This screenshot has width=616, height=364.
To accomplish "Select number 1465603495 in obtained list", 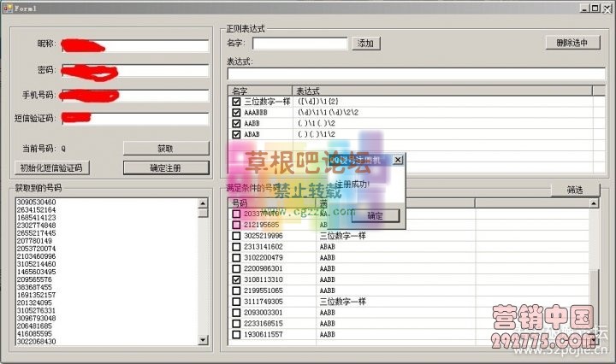I will pos(37,272).
